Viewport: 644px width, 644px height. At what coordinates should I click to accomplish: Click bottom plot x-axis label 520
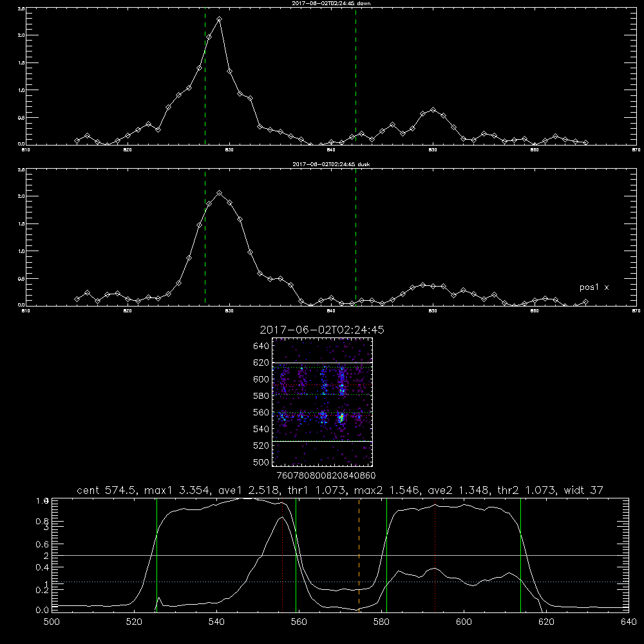(134, 622)
